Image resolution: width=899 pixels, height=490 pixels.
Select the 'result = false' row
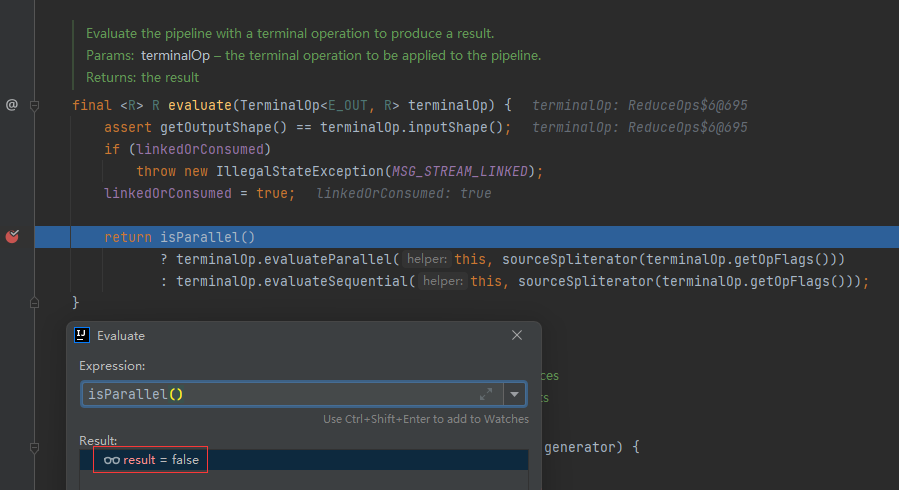click(300, 460)
